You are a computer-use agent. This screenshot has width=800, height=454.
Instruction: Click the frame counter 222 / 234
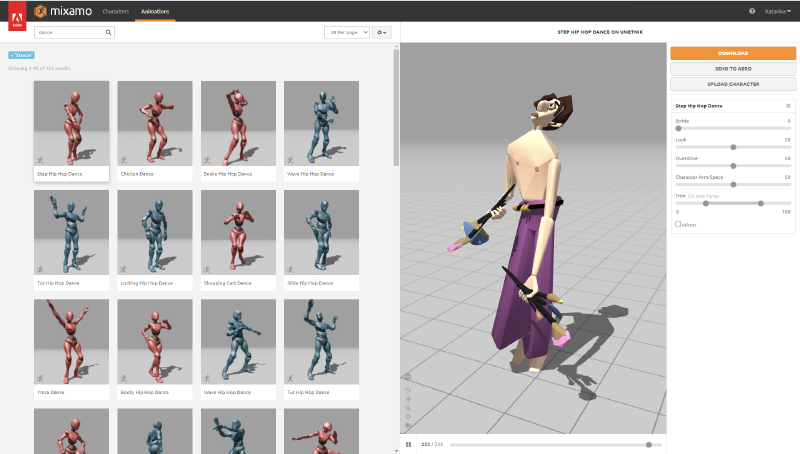[432, 444]
